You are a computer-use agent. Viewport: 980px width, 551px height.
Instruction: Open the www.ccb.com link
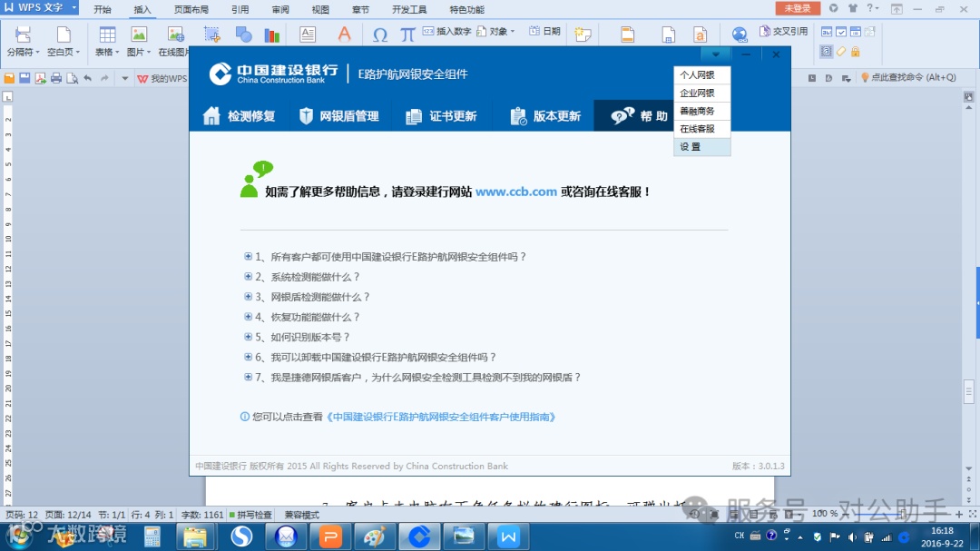[x=516, y=192]
